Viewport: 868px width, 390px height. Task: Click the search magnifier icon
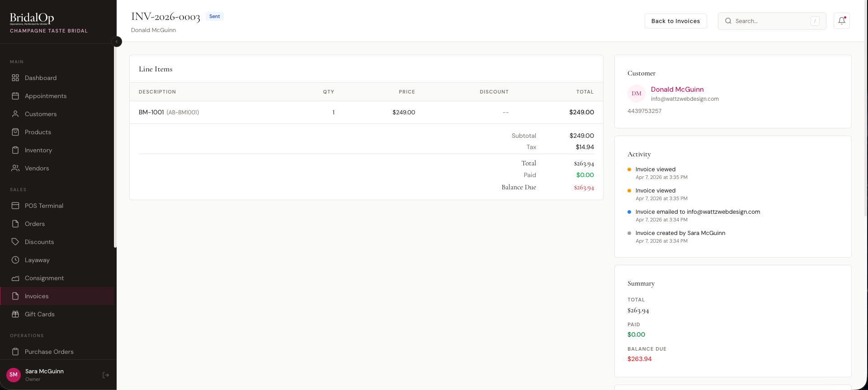pos(728,21)
